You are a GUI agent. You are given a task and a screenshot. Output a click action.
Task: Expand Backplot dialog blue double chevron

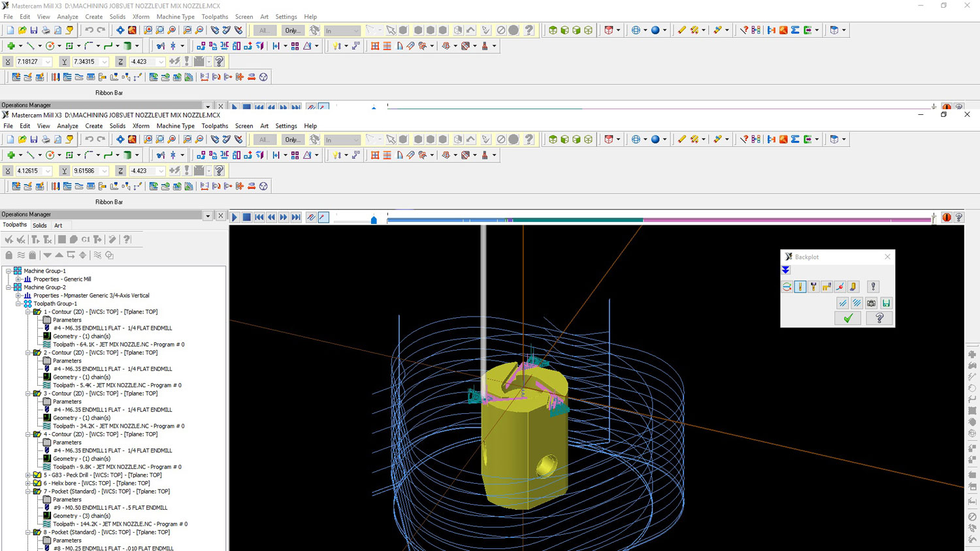pos(786,270)
